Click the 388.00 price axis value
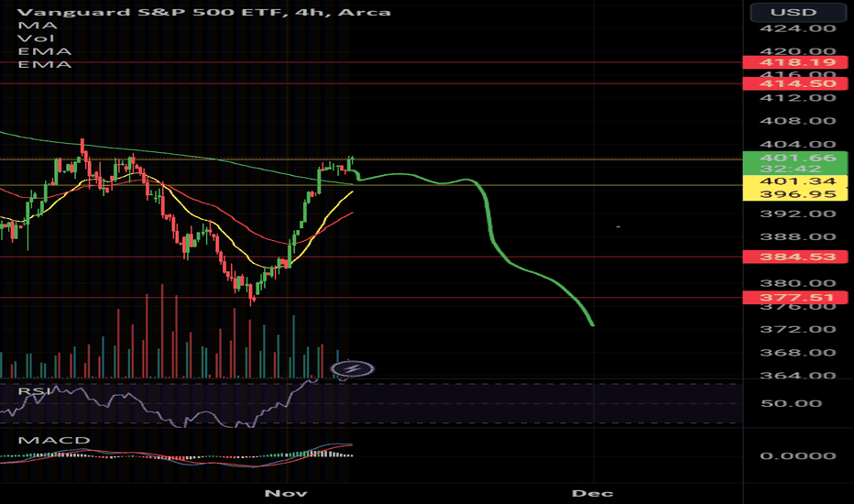The width and height of the screenshot is (854, 504). [x=797, y=237]
